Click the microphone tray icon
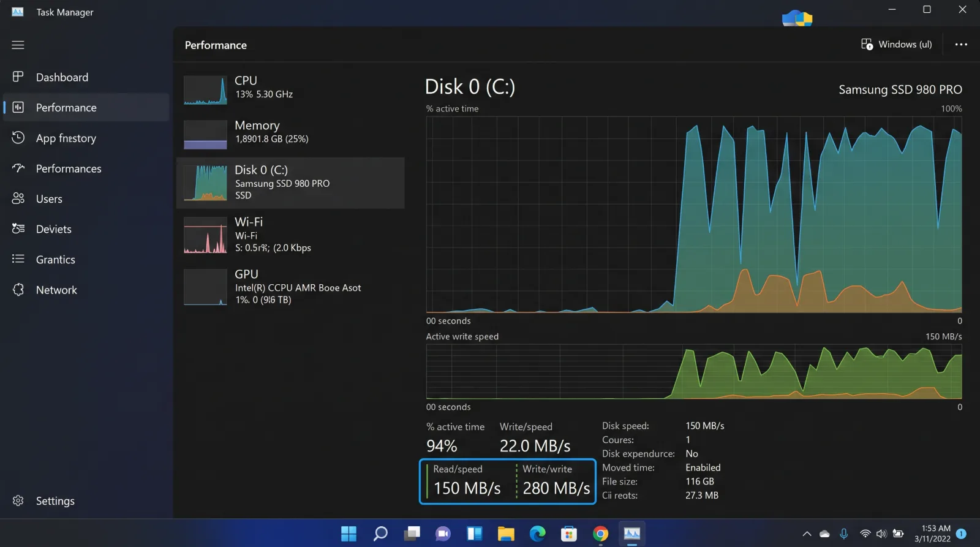This screenshot has height=547, width=980. tap(844, 534)
